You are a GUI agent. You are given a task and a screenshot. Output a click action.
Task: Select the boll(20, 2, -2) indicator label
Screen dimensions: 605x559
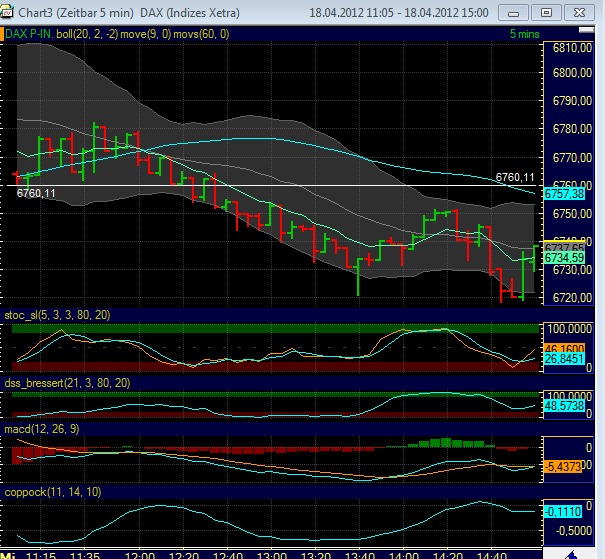[x=87, y=34]
